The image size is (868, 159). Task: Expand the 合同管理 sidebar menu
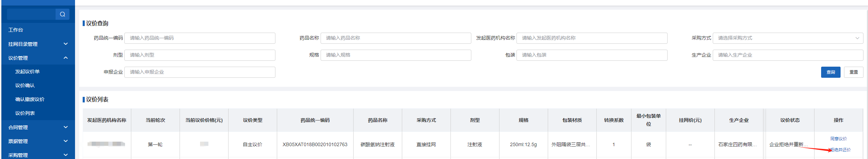point(66,127)
